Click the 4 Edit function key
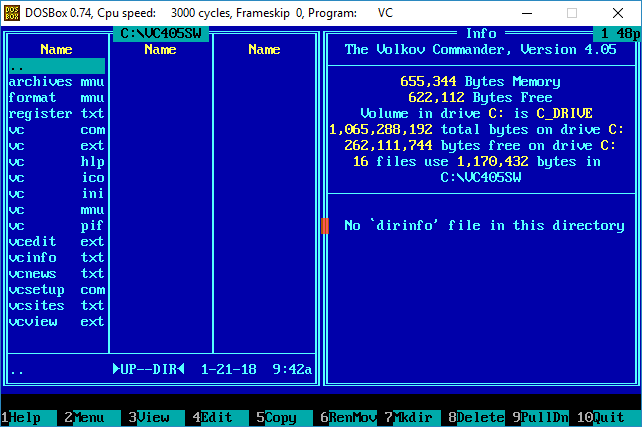Image resolution: width=642 pixels, height=427 pixels. (214, 418)
